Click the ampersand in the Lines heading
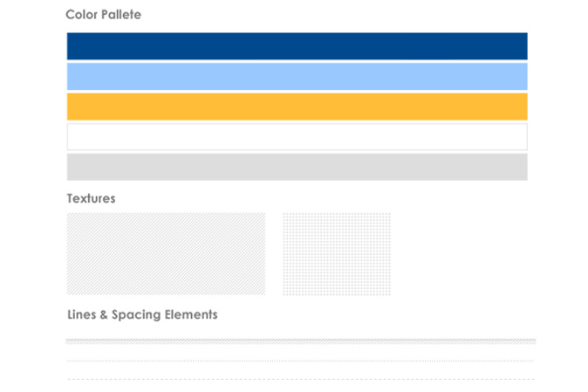The image size is (588, 392). pyautogui.click(x=104, y=314)
